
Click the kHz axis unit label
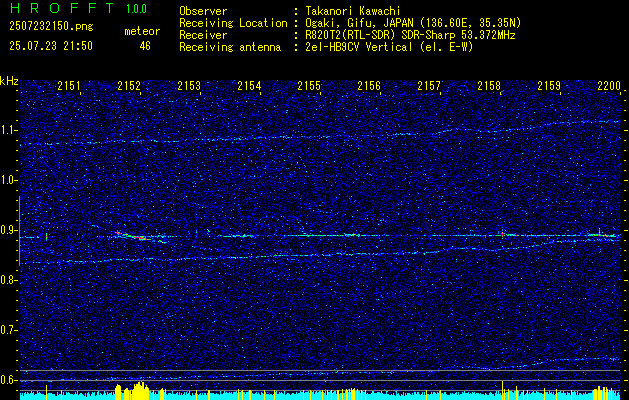tap(9, 81)
